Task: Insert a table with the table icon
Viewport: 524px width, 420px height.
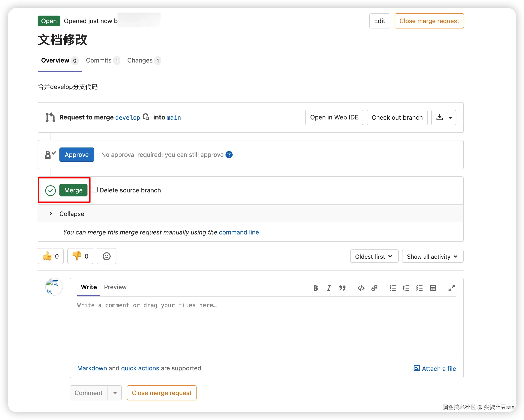Action: click(x=433, y=288)
